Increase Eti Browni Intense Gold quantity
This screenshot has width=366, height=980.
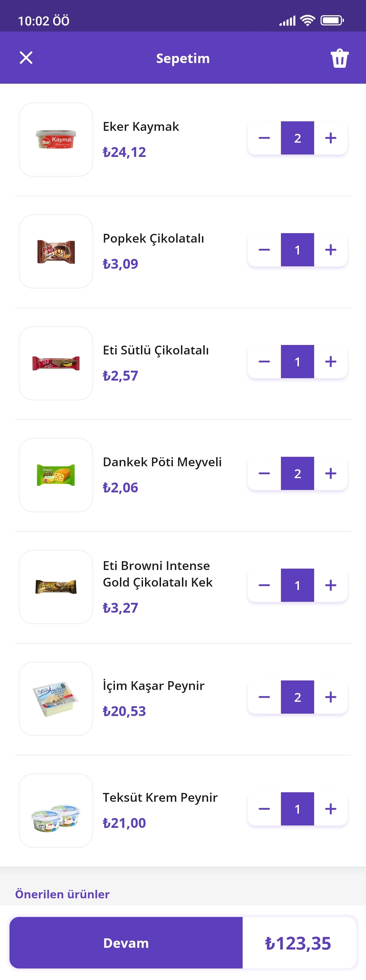coord(331,586)
